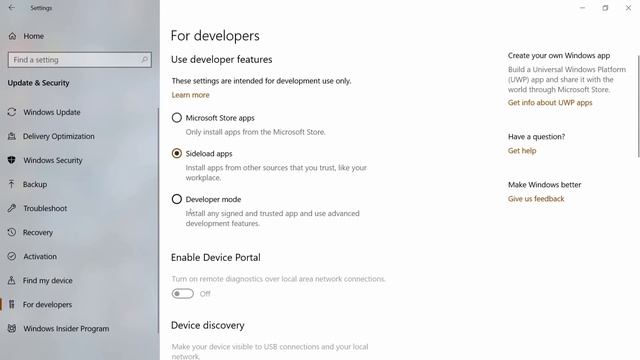The height and width of the screenshot is (360, 640).
Task: Click the For developers tools icon
Action: 12,304
